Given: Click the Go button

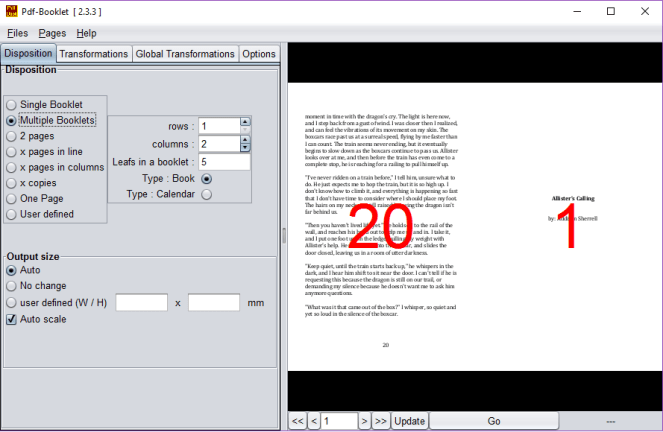Looking at the screenshot, I should pos(493,421).
